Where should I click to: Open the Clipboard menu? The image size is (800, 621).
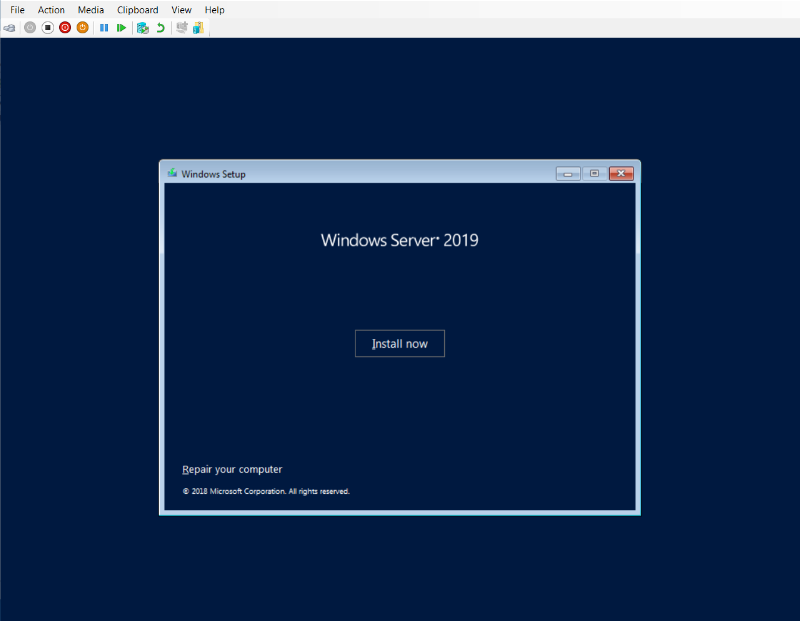click(x=138, y=10)
